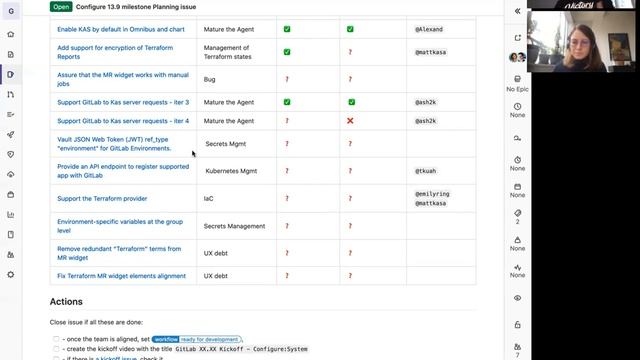Open Support GitLab to Kas requests iter 4
640x360 pixels.
click(123, 121)
